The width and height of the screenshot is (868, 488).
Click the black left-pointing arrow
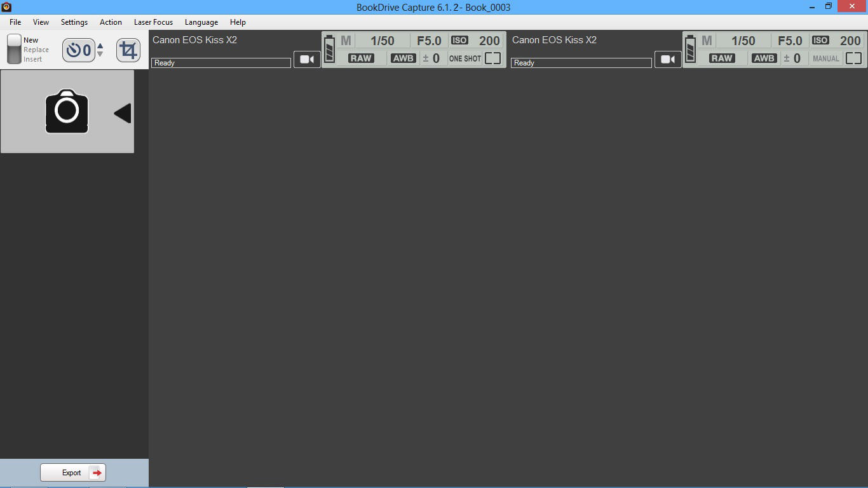tap(122, 113)
